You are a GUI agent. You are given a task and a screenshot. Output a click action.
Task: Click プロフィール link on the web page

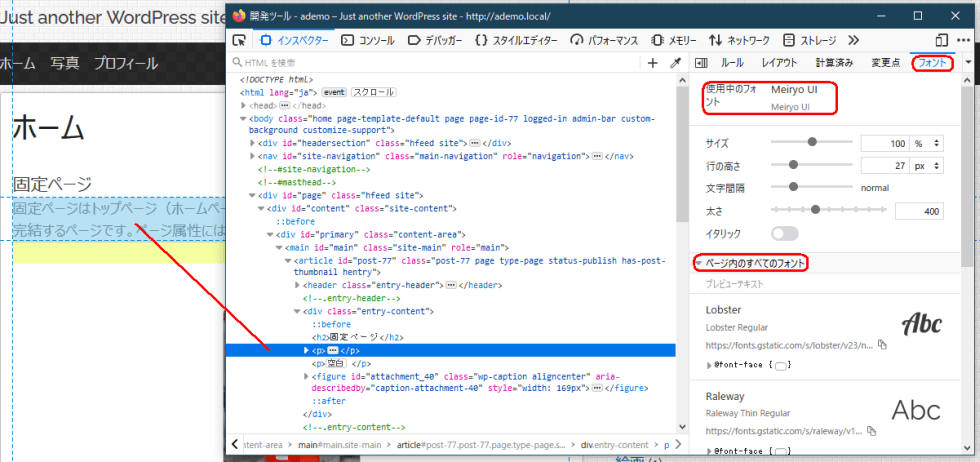click(126, 63)
